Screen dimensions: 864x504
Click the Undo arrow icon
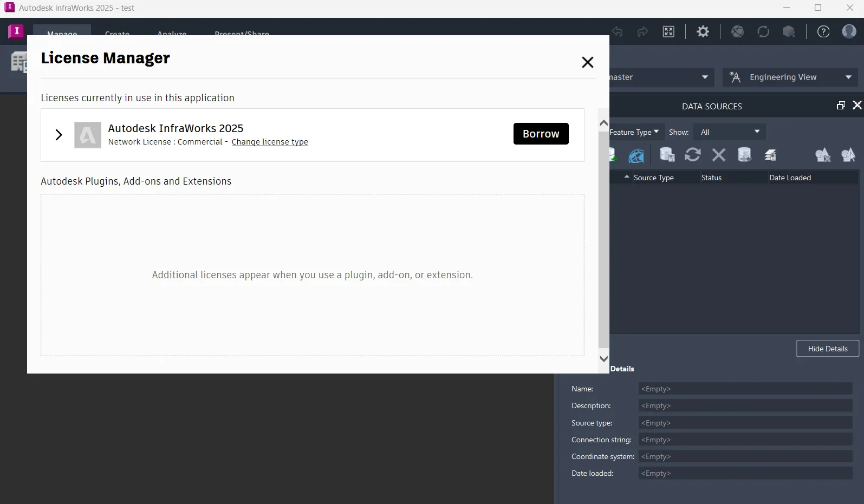[x=617, y=31]
